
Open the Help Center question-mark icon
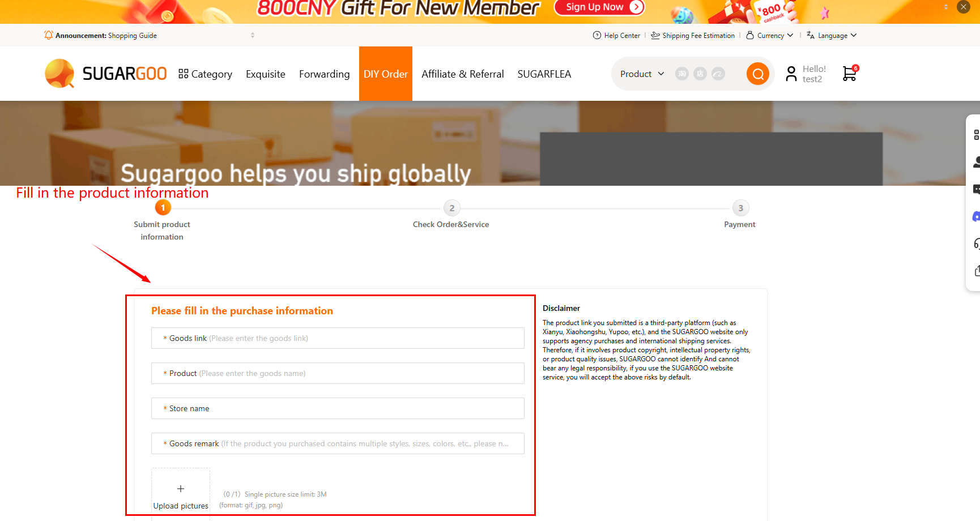596,35
